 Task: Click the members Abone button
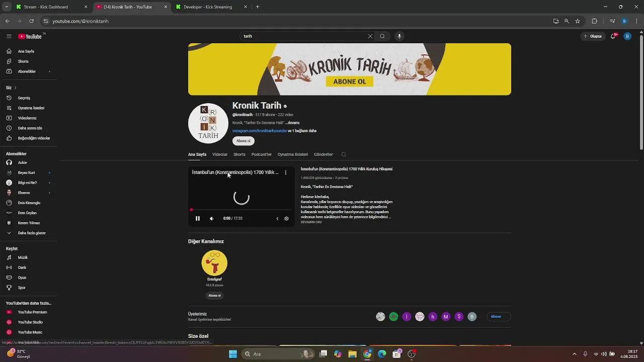point(498,316)
